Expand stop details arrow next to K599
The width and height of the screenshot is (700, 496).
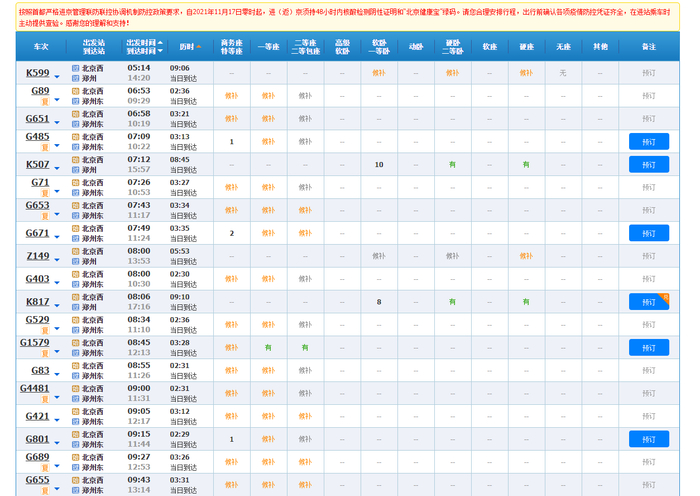pyautogui.click(x=57, y=77)
